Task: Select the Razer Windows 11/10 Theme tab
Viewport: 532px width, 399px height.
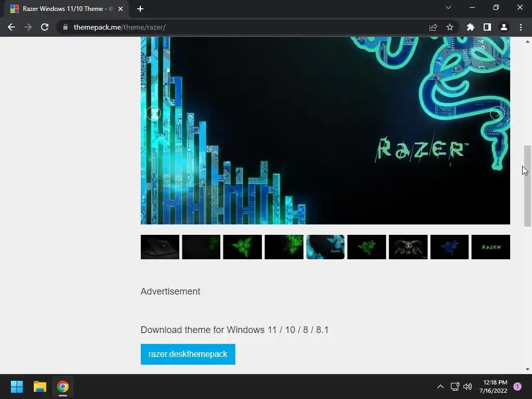Action: point(66,9)
